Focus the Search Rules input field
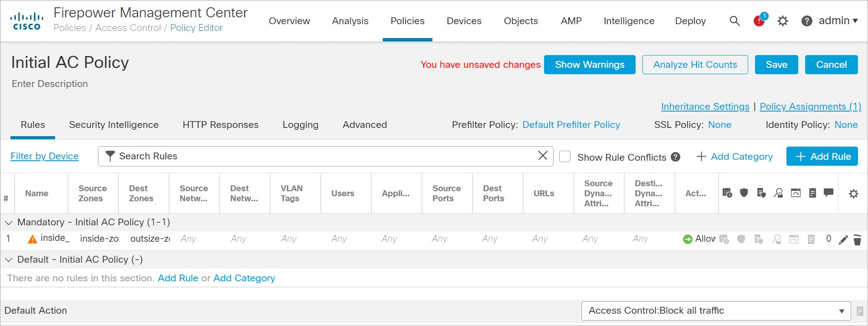 [325, 156]
